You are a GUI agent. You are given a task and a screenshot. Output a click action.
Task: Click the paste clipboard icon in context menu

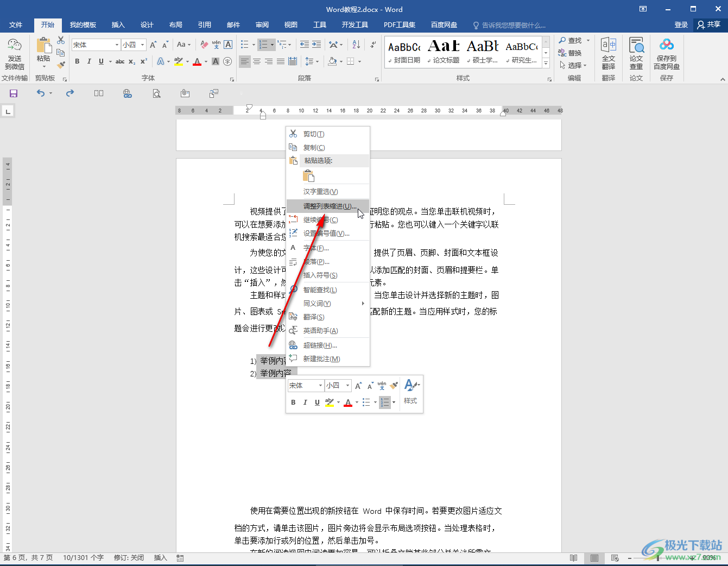click(x=308, y=175)
